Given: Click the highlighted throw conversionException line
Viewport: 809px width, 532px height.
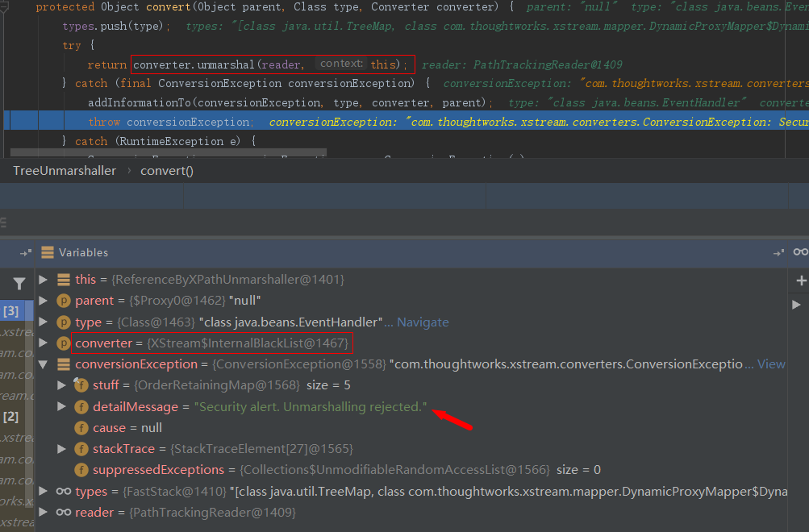Looking at the screenshot, I should click(x=169, y=122).
